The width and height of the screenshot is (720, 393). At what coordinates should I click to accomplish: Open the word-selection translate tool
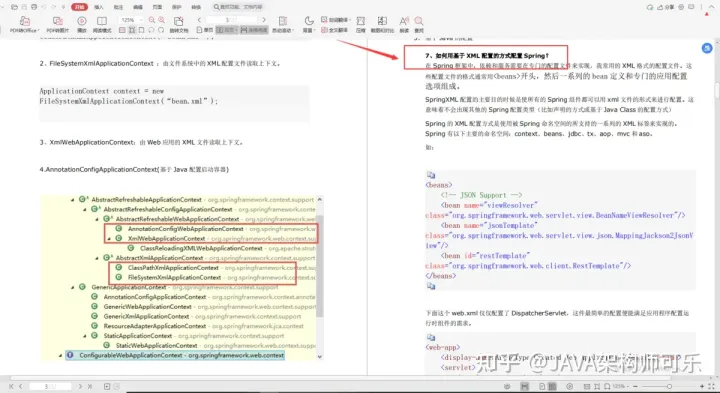tap(336, 20)
